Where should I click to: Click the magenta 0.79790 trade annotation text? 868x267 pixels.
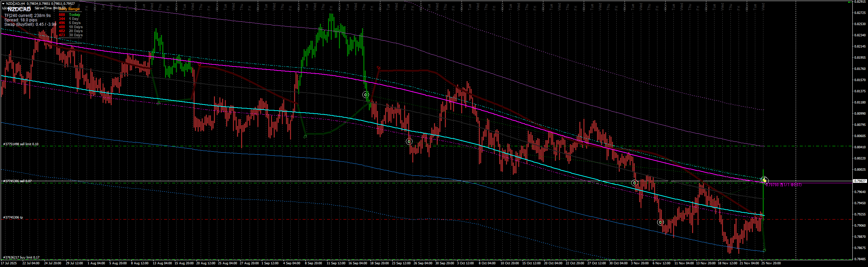[783, 185]
